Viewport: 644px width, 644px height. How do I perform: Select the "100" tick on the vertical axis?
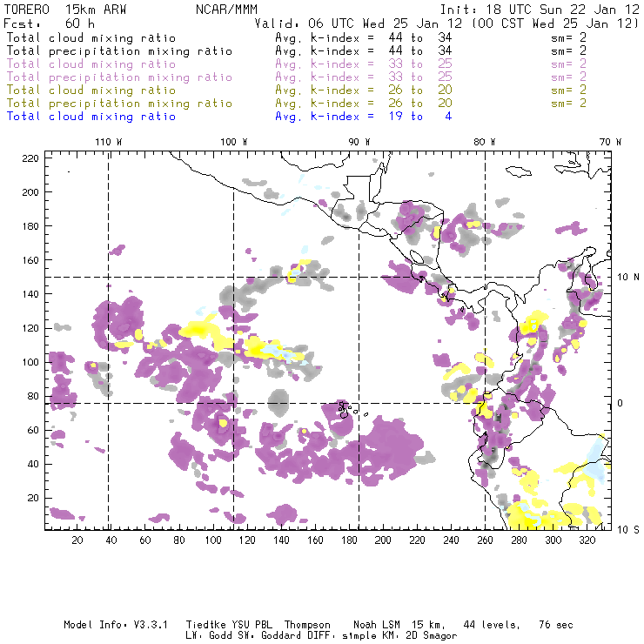tap(30, 362)
